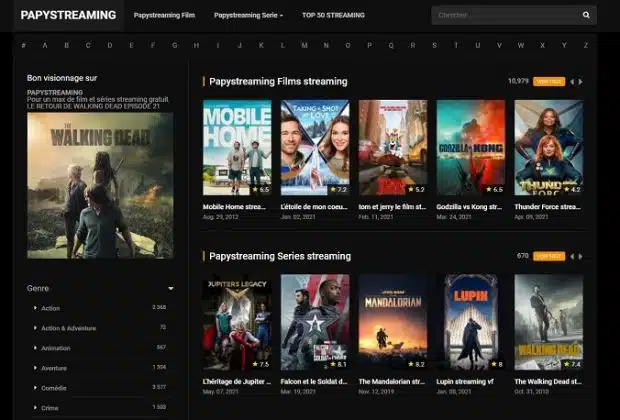The image size is (620, 420).
Task: Open the Papystreaming Serie dropdown menu
Action: pos(248,15)
